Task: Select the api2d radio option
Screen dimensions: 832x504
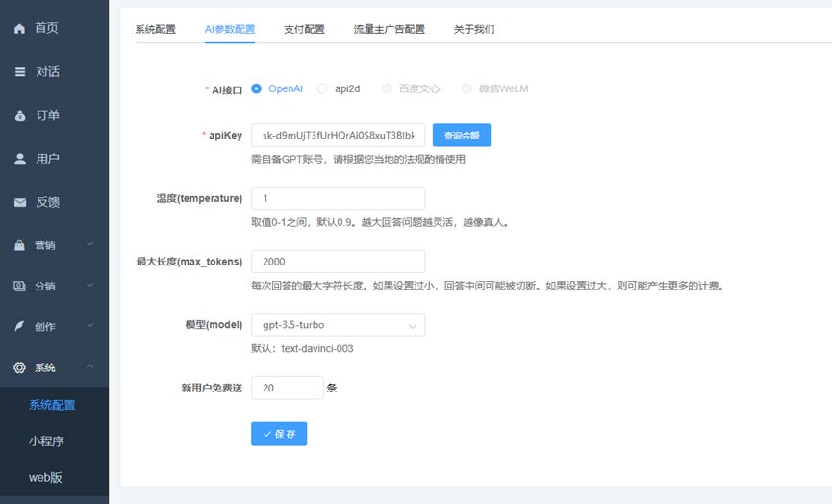Action: tap(322, 88)
